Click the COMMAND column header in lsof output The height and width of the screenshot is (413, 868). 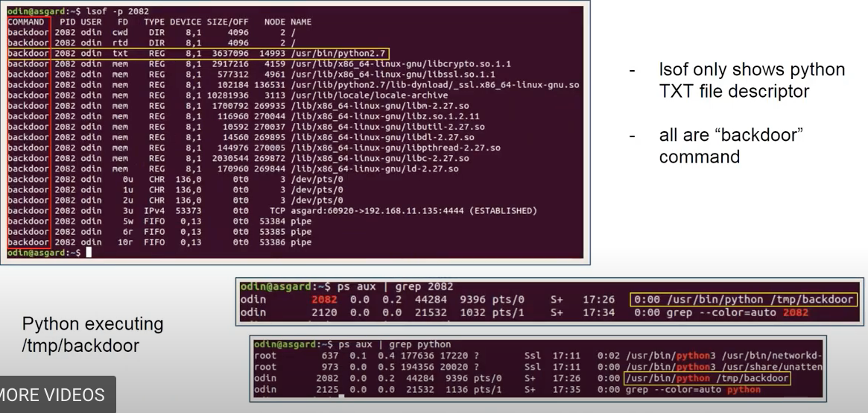[x=26, y=22]
